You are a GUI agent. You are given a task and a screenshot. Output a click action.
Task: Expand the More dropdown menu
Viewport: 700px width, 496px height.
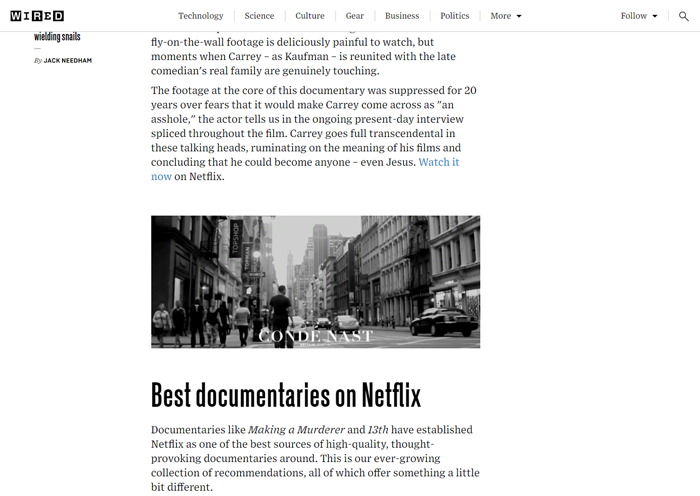coord(506,16)
